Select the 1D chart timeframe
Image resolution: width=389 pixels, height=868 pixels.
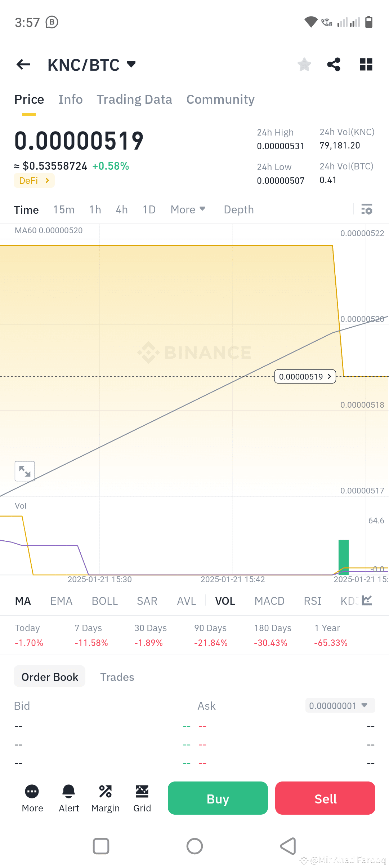pos(149,209)
